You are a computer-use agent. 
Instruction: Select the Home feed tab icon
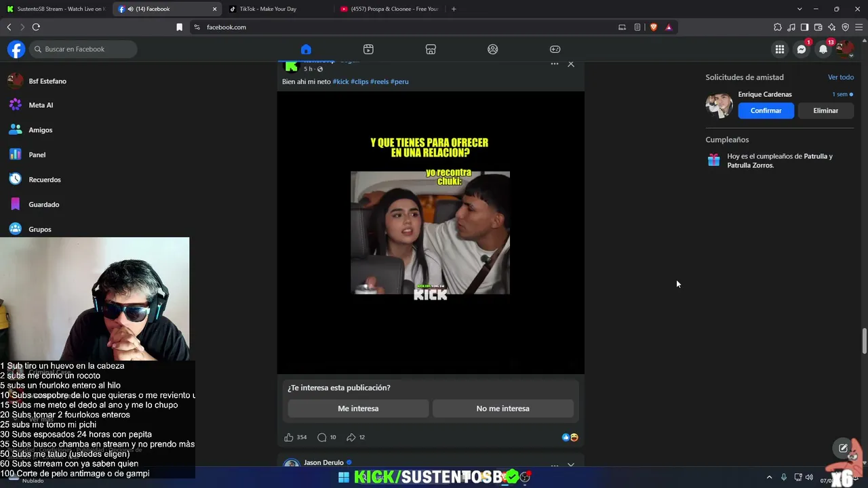point(306,49)
